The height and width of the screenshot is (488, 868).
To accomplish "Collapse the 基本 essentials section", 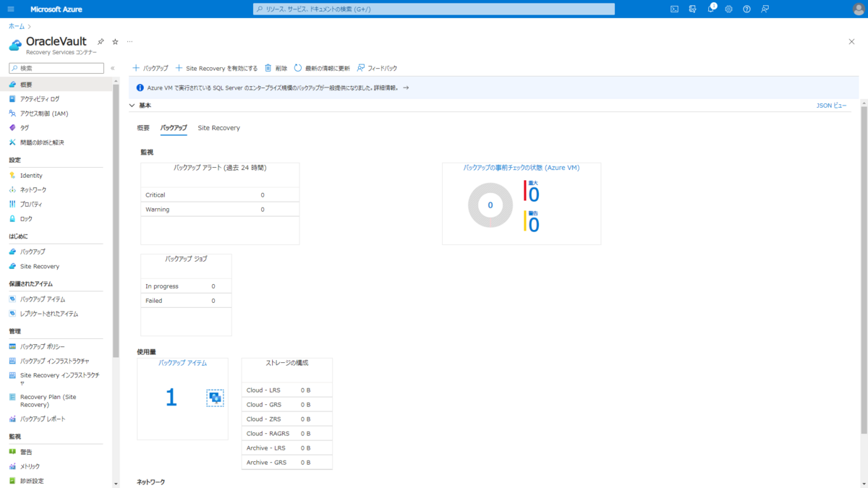I will point(132,106).
